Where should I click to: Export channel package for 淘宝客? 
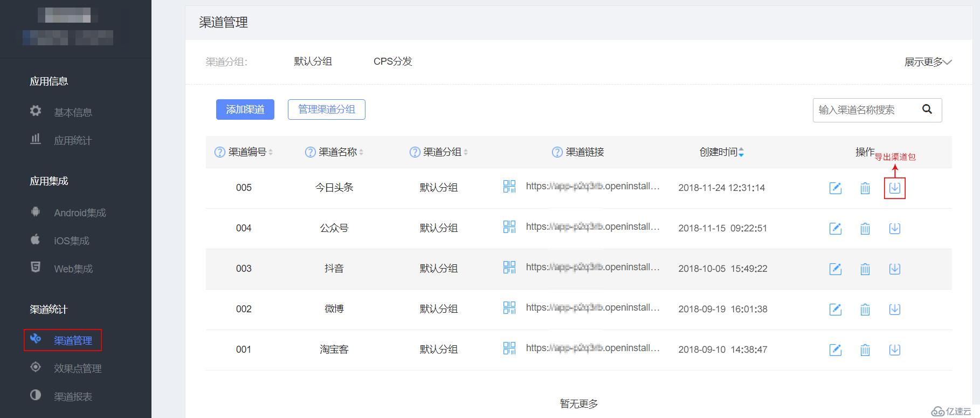894,350
